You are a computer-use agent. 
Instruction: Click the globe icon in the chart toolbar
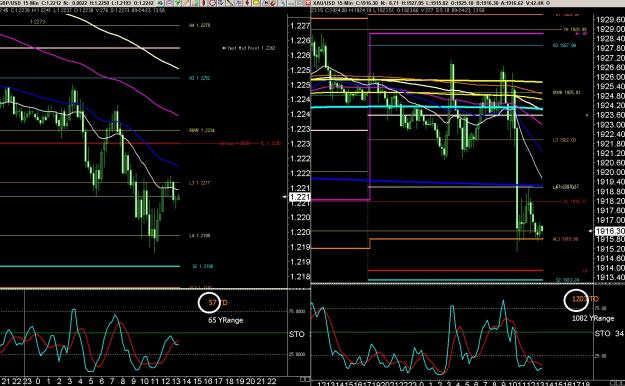[x=161, y=3]
